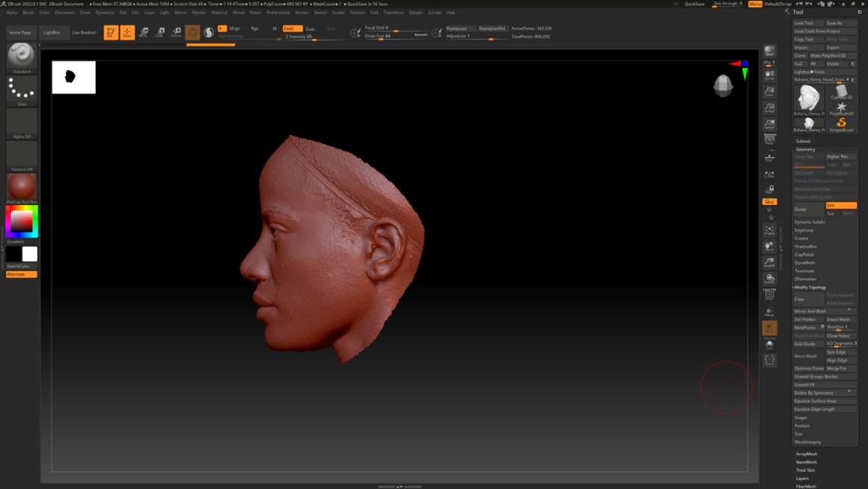Adjust the Draw Size slider
This screenshot has height=489, width=868.
pyautogui.click(x=396, y=37)
